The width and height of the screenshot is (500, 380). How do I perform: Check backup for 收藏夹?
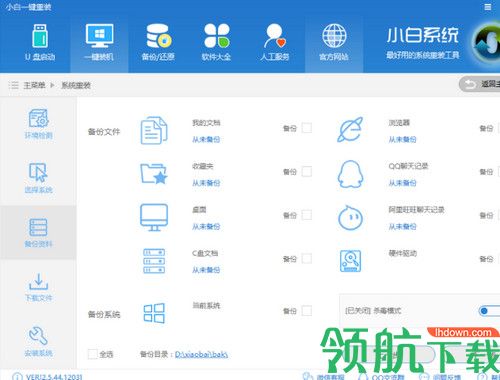click(307, 172)
